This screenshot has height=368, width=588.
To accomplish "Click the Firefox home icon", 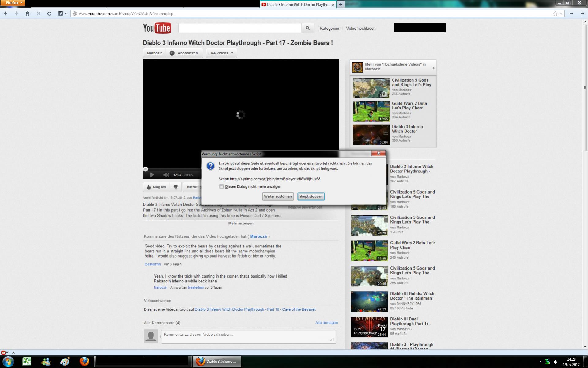I will click(28, 13).
